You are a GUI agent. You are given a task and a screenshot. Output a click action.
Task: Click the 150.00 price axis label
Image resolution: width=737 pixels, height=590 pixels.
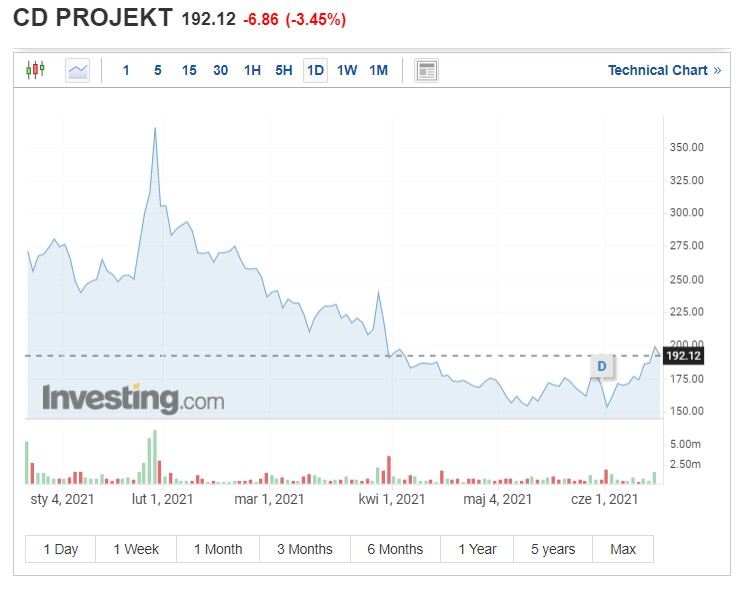tap(687, 411)
